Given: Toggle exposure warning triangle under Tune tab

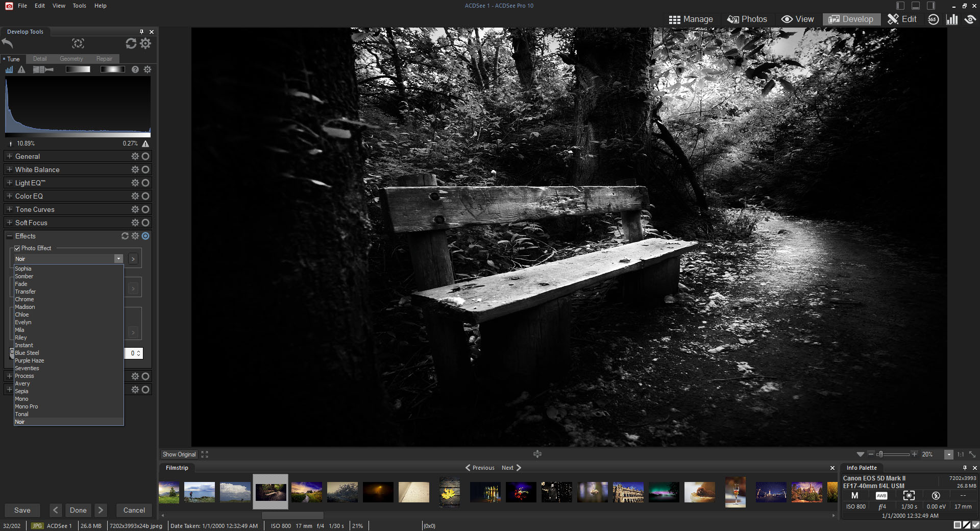Looking at the screenshot, I should (21, 69).
